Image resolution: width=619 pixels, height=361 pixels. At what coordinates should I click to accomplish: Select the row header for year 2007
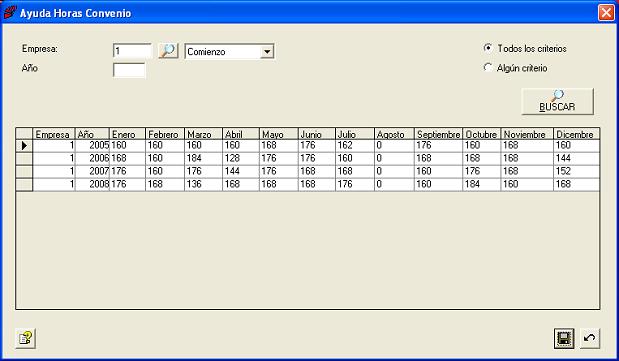tap(24, 172)
